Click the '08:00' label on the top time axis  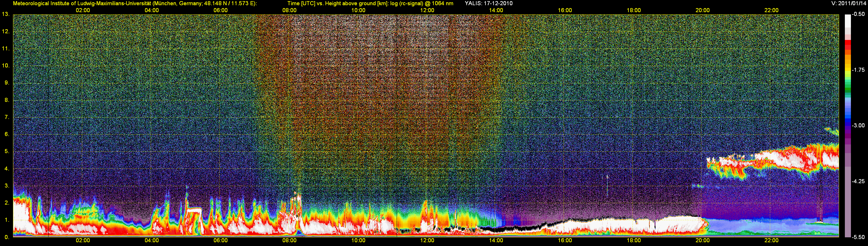tap(289, 10)
